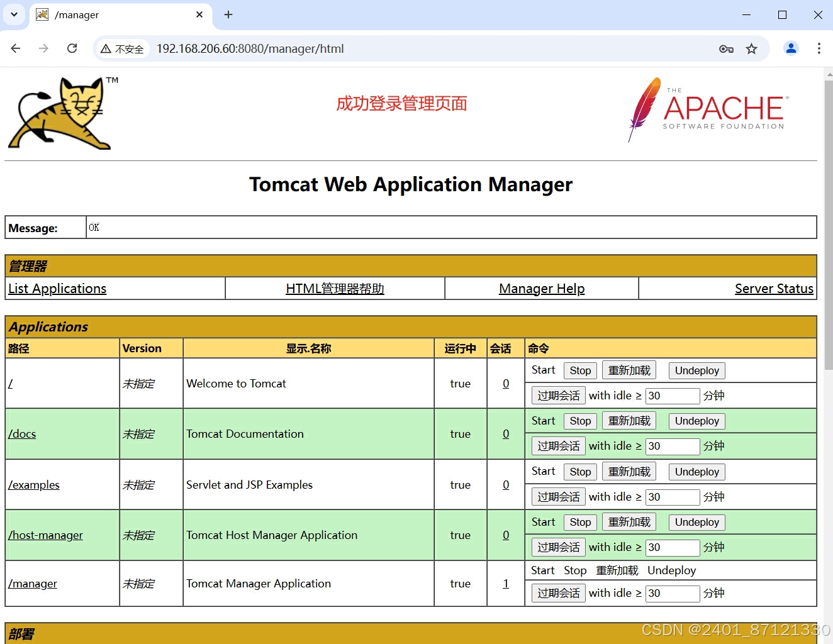Screen dimensions: 833x644
Task: Edit idle minutes field for /manager
Action: click(673, 593)
